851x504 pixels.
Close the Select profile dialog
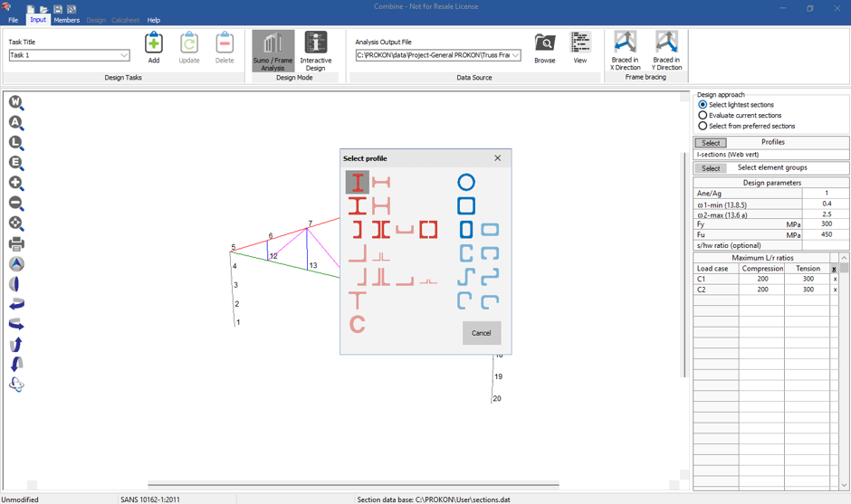[498, 157]
